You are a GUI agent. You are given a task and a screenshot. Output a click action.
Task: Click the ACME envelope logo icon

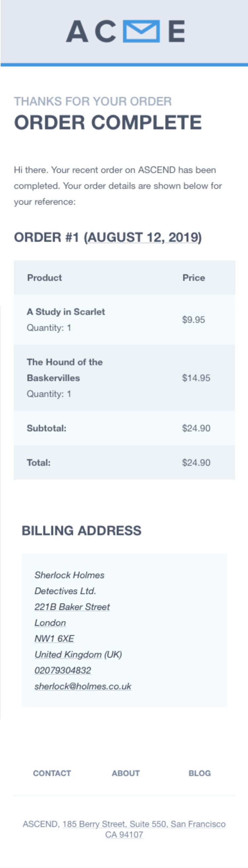[x=141, y=31]
